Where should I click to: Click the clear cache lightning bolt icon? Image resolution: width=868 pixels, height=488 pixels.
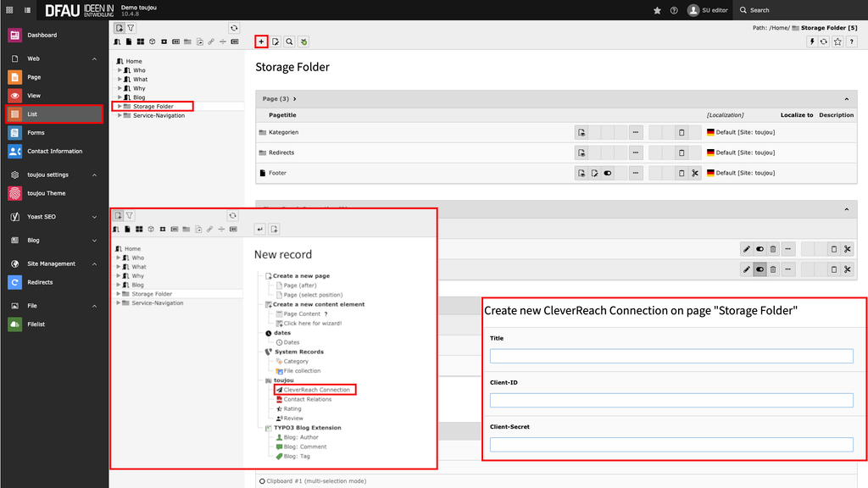pos(810,42)
